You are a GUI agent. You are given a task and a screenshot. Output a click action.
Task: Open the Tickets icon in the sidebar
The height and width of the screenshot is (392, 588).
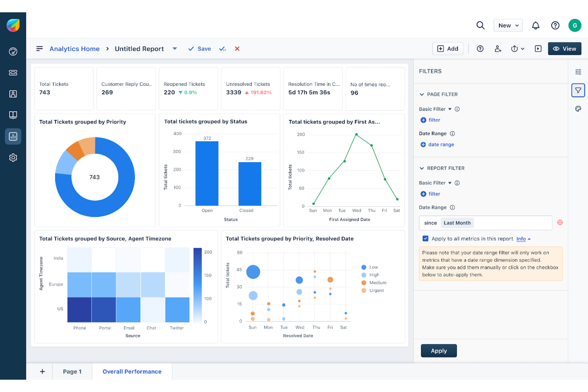[x=13, y=73]
